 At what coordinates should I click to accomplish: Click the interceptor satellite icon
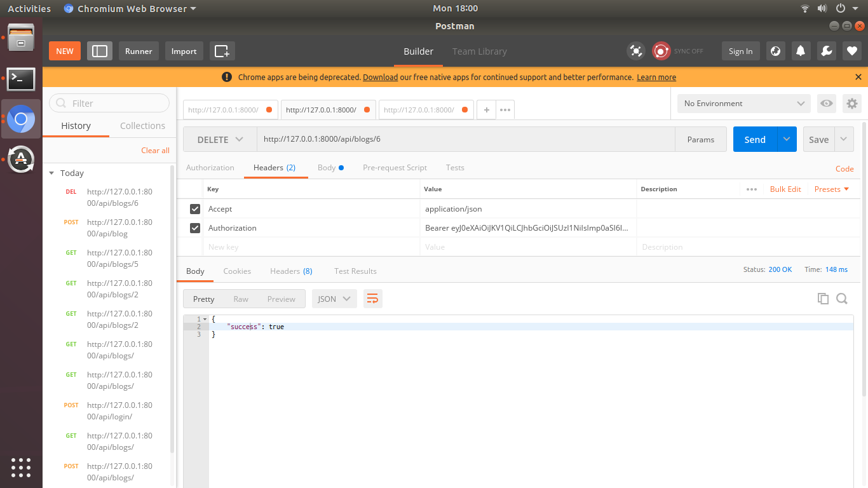(x=635, y=51)
